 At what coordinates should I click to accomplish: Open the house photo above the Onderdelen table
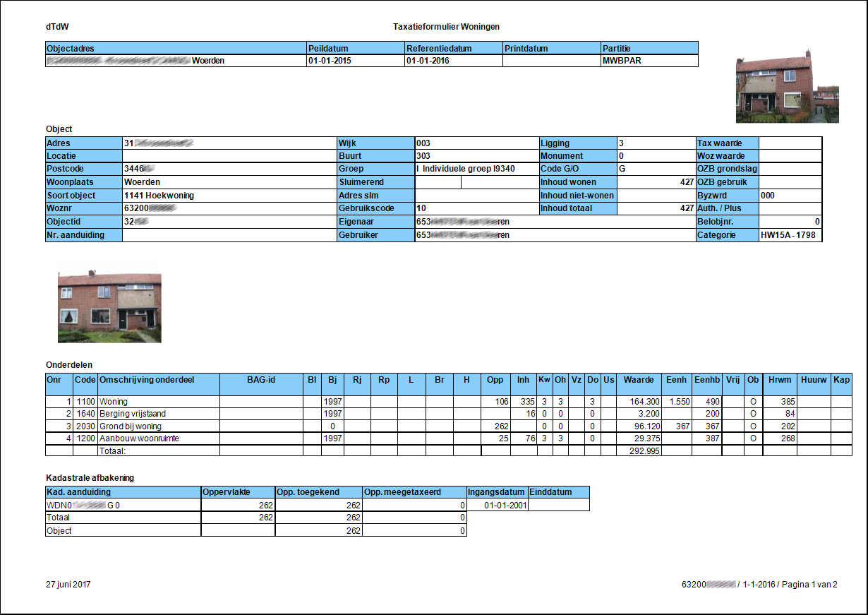pyautogui.click(x=109, y=307)
